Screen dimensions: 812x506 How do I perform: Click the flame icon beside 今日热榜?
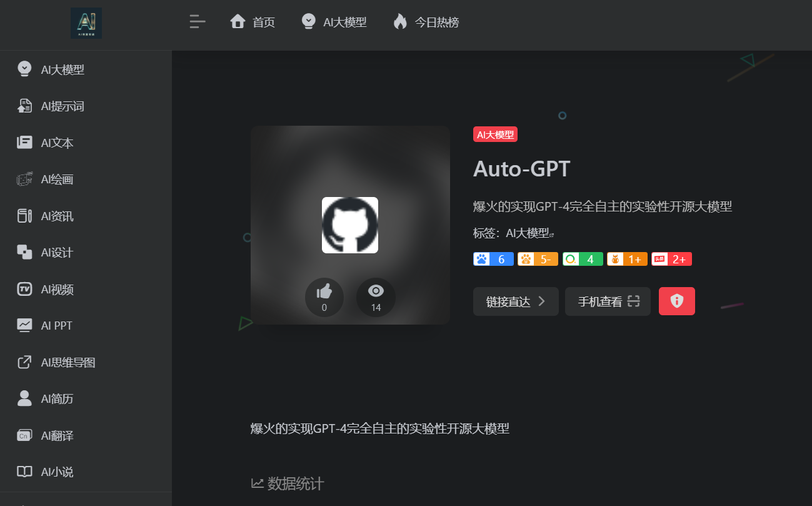(399, 21)
